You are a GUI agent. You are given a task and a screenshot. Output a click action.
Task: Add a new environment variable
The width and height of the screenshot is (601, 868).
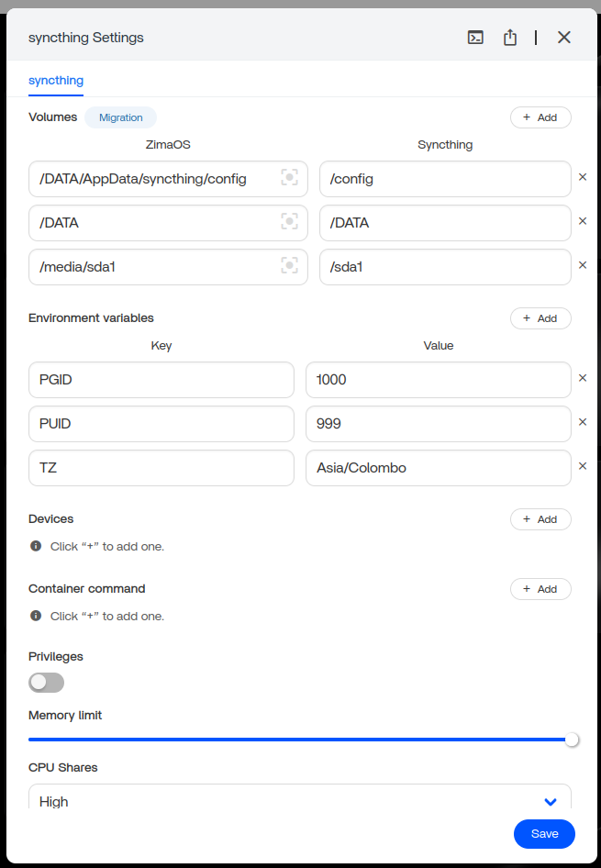click(x=540, y=318)
